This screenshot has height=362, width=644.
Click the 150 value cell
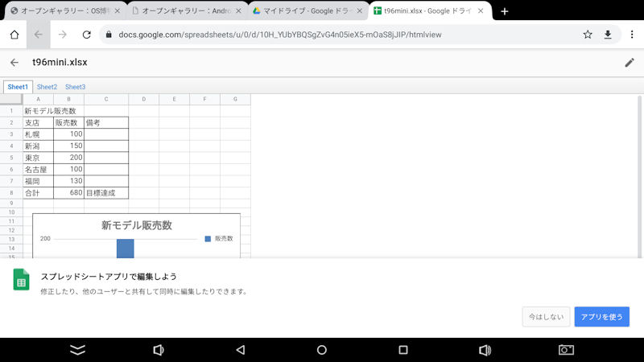[68, 146]
